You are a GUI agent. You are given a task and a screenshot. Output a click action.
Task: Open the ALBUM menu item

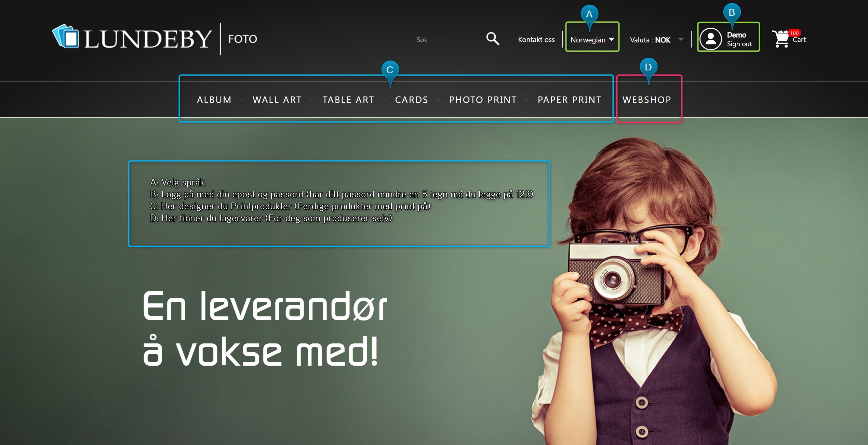pos(214,100)
